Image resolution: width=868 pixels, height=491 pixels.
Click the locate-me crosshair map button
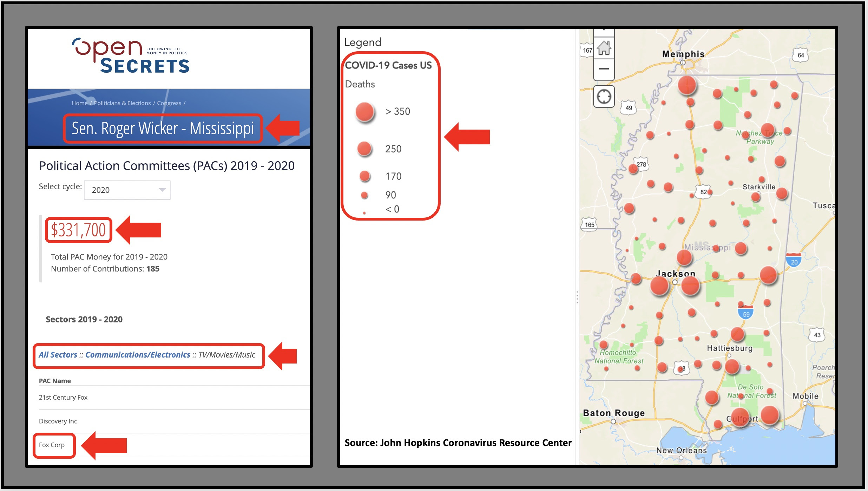604,97
